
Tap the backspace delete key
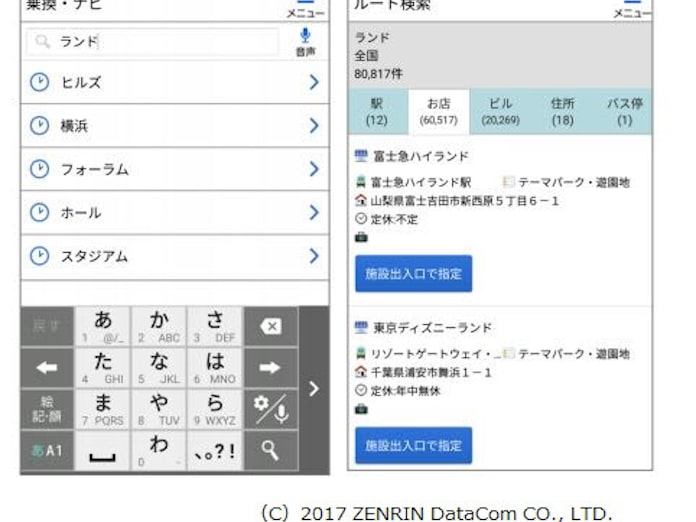click(271, 326)
